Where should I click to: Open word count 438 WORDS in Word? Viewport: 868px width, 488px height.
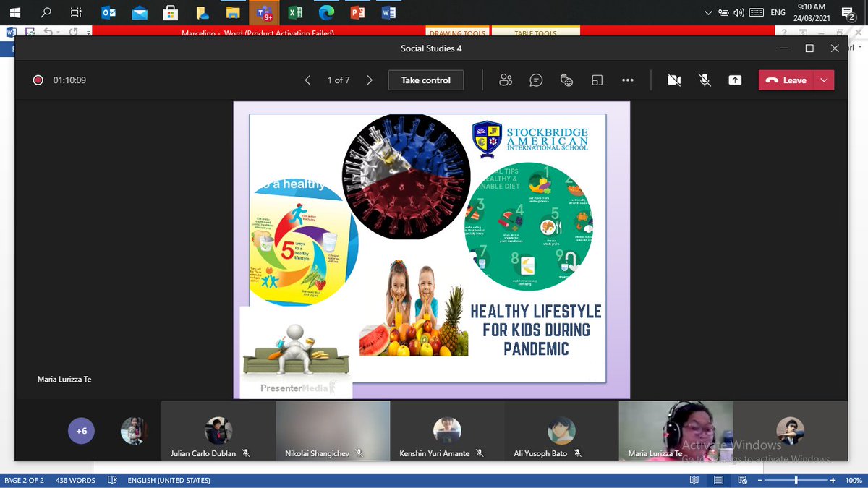point(75,480)
